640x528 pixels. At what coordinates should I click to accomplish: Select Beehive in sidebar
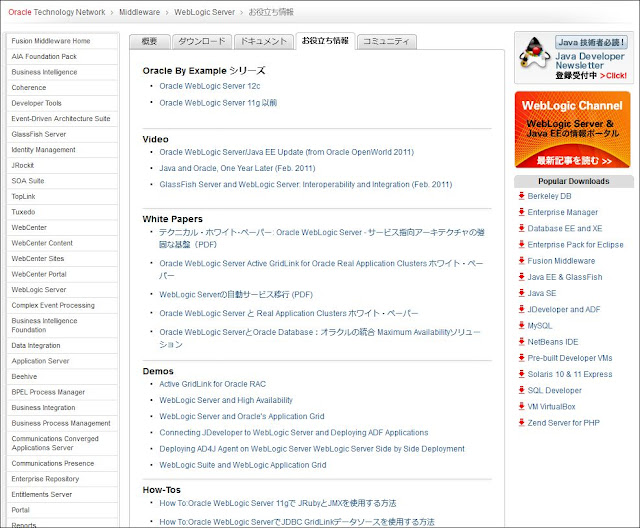[x=62, y=376]
